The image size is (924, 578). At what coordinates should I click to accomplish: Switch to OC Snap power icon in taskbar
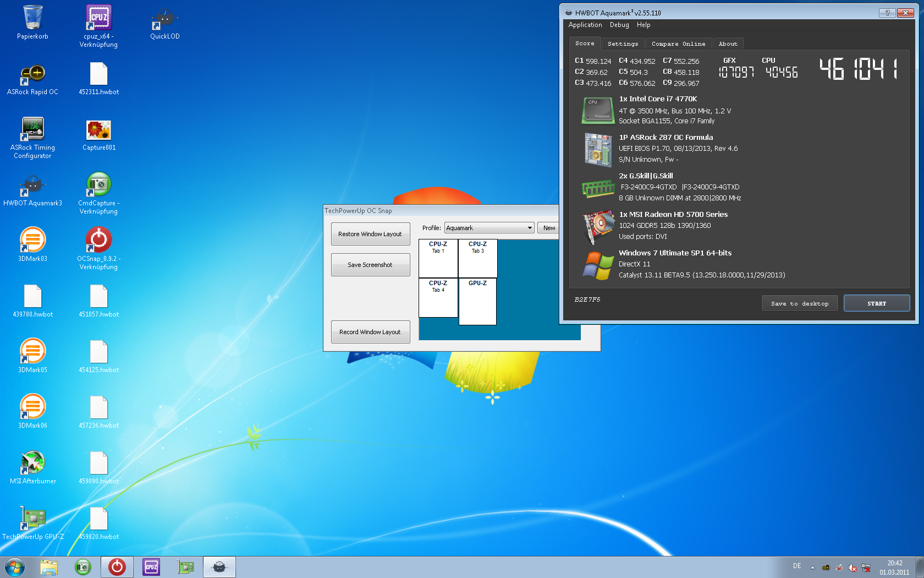(x=117, y=567)
